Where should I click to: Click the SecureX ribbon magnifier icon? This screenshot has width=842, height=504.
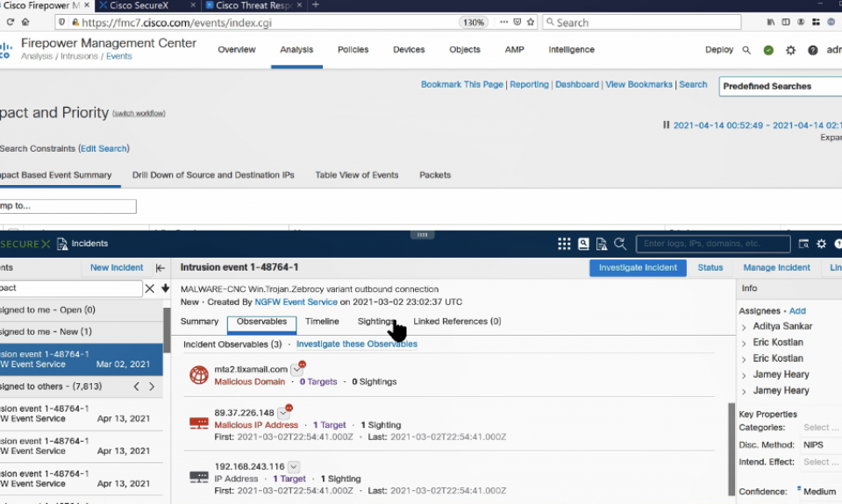[620, 244]
